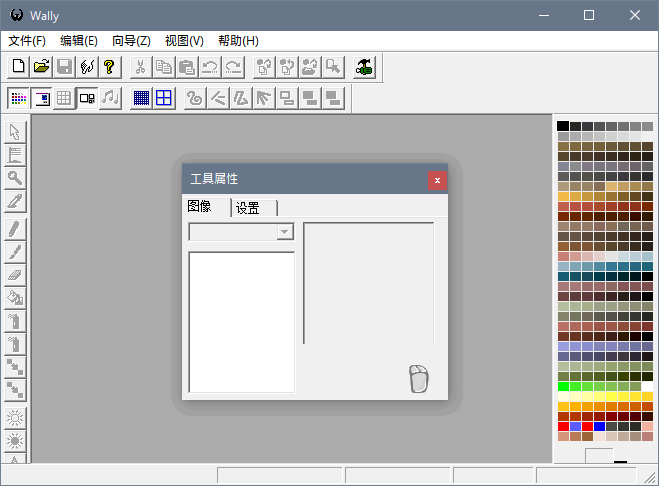Select the magnifier zoom tool
The image size is (659, 486).
pyautogui.click(x=15, y=178)
